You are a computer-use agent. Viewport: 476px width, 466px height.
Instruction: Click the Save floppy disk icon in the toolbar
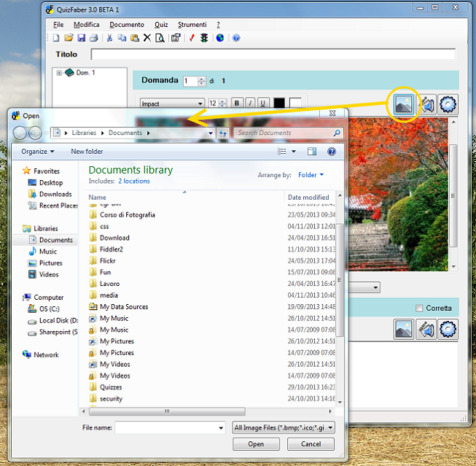click(x=82, y=38)
